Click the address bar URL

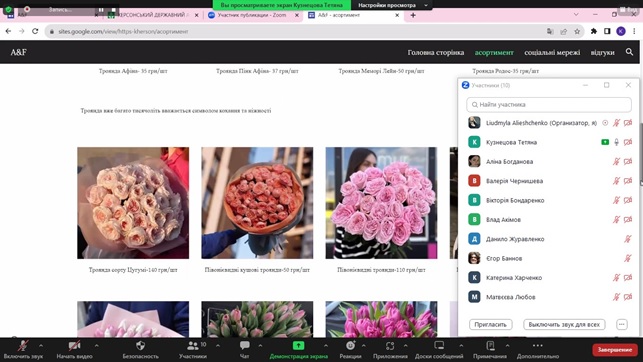(x=123, y=32)
